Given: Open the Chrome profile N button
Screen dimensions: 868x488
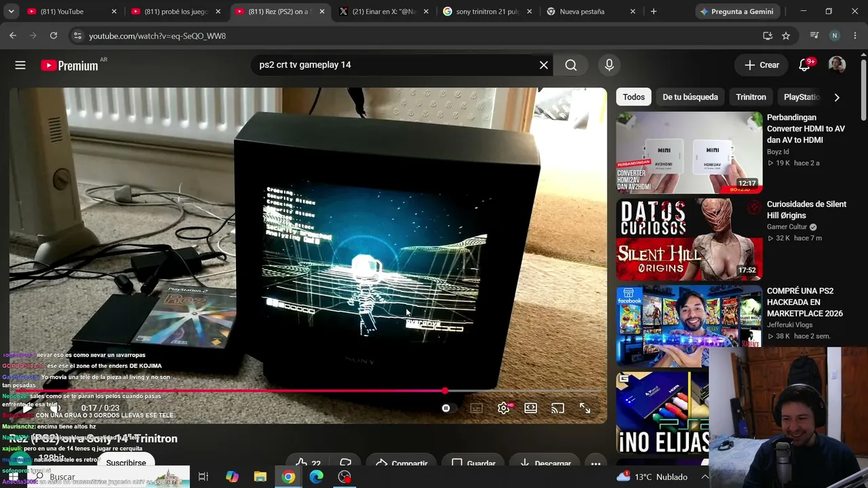Looking at the screenshot, I should (835, 36).
